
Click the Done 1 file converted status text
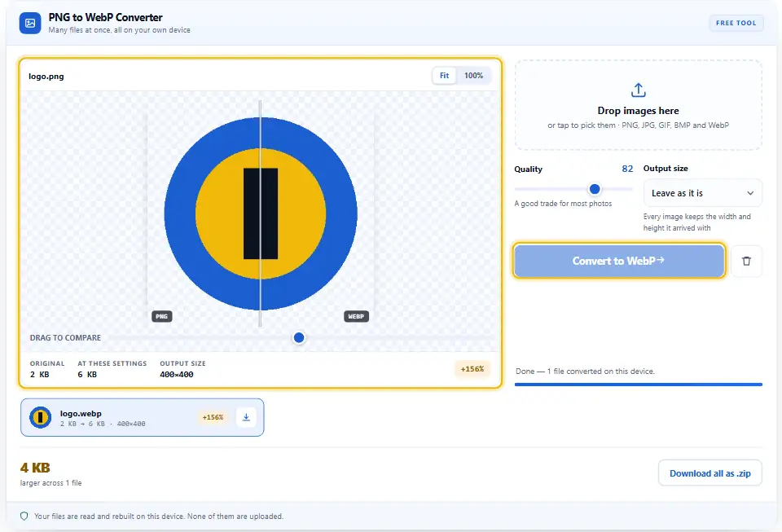pos(585,372)
